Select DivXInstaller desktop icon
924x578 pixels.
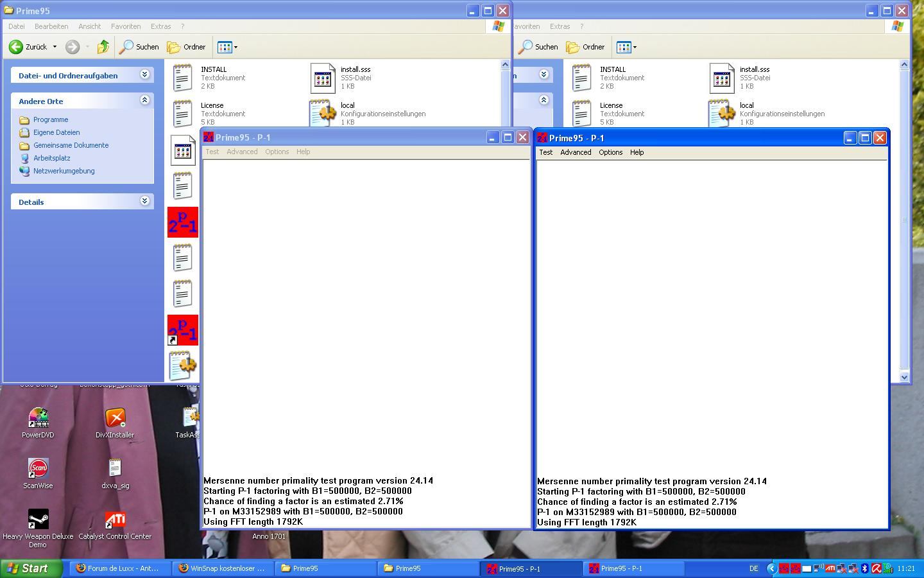(x=115, y=423)
